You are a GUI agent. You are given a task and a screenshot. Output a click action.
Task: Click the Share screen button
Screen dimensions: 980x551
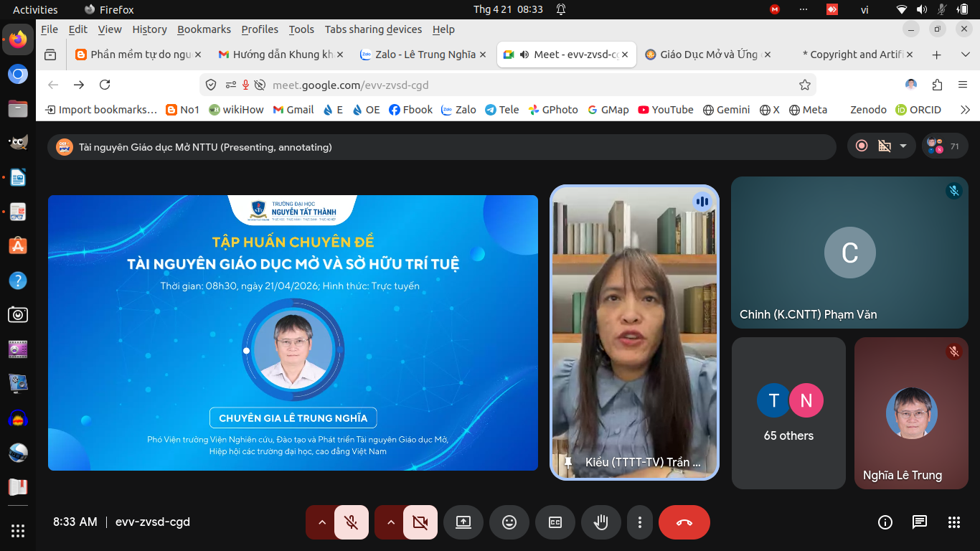point(463,522)
